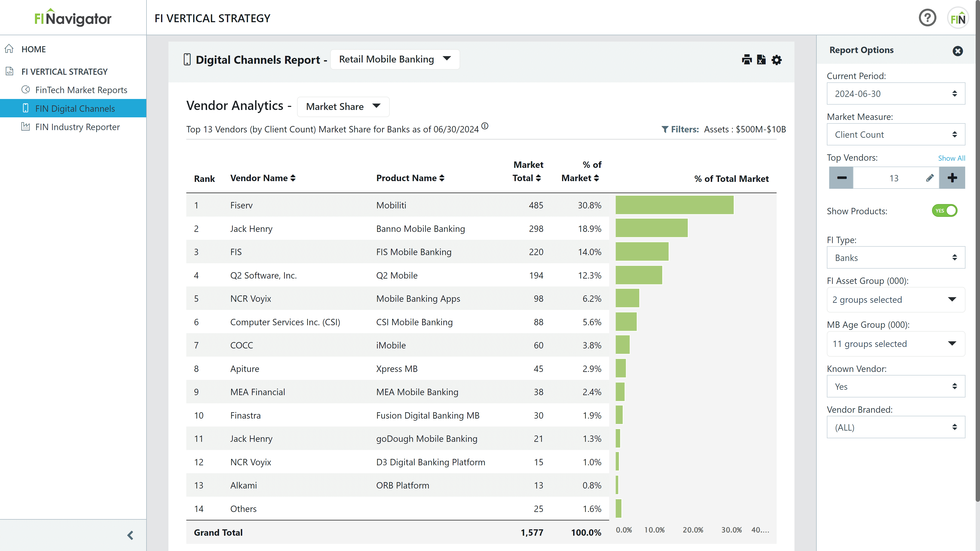Screen dimensions: 980x551
Task: Export report to Excel file
Action: tap(761, 60)
